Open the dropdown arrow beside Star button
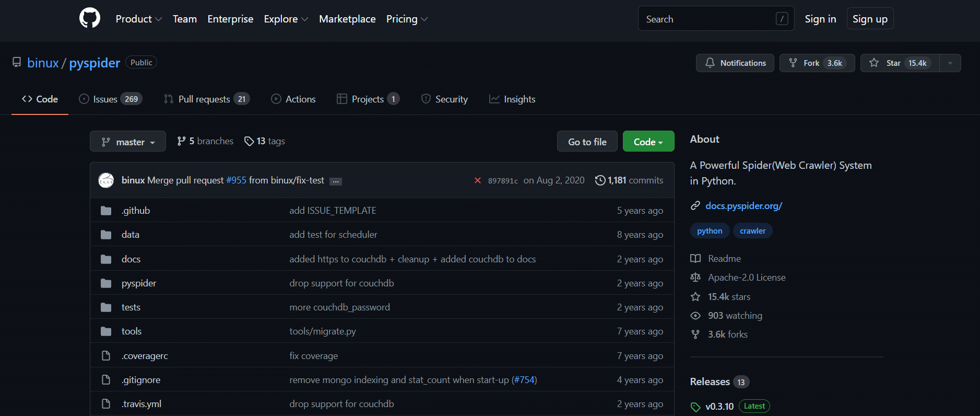 [950, 63]
